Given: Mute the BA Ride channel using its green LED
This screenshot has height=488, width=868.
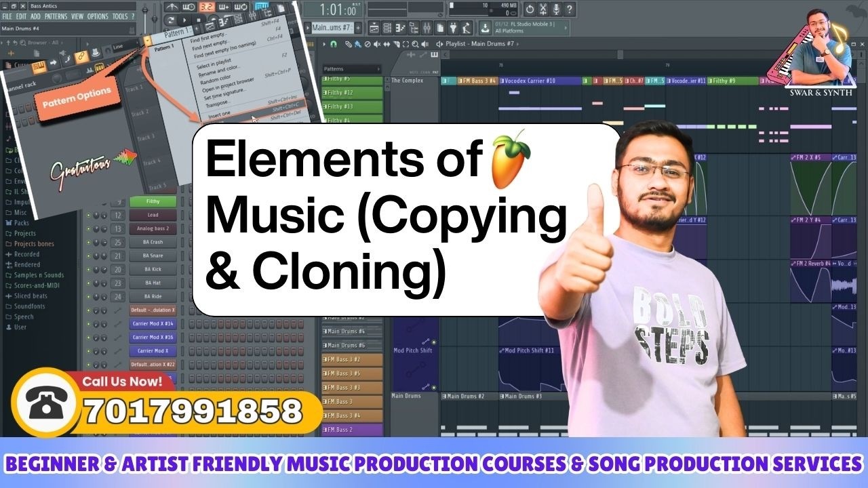Looking at the screenshot, I should coord(88,296).
